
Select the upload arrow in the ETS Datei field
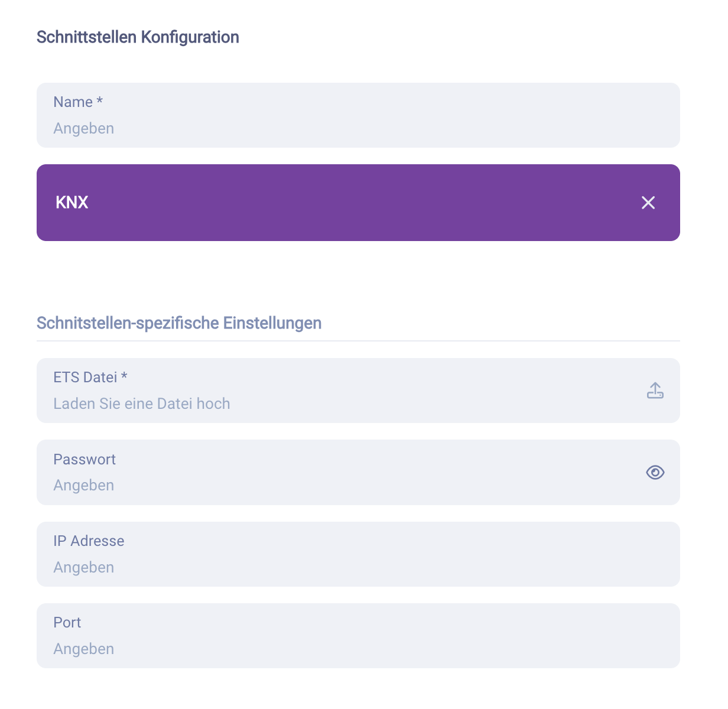(x=655, y=390)
